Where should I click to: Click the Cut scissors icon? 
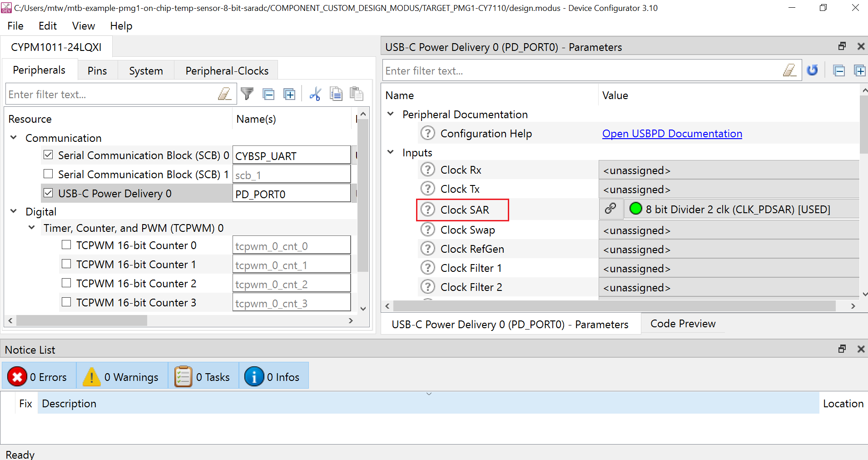coord(315,94)
